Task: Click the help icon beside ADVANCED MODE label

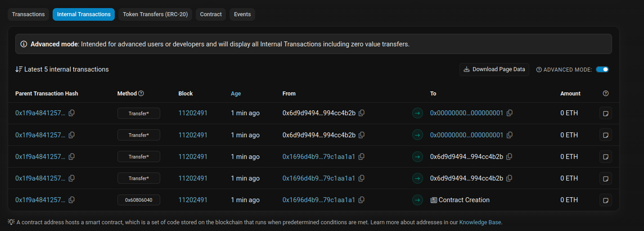Action: (539, 70)
